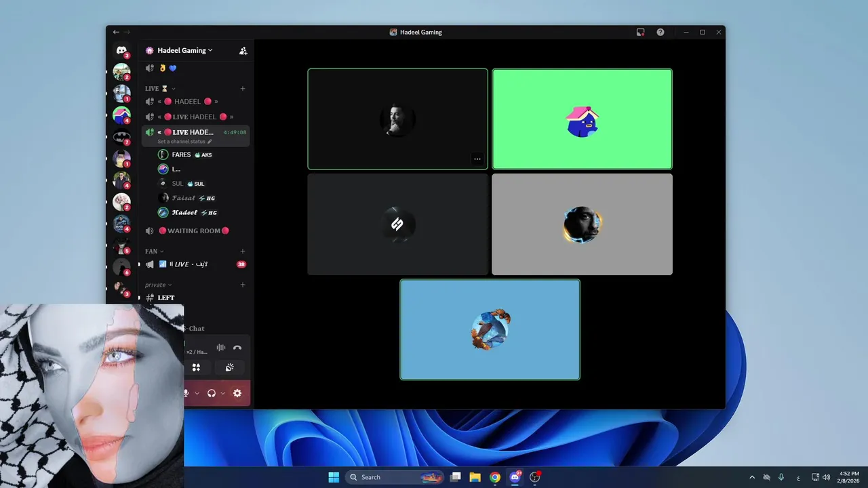Collapse the FAN category

click(x=155, y=251)
